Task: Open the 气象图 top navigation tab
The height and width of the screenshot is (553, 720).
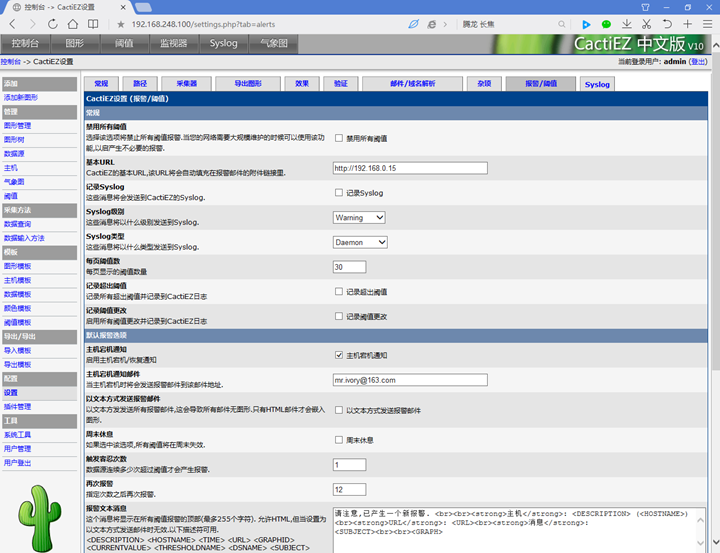Action: coord(274,44)
